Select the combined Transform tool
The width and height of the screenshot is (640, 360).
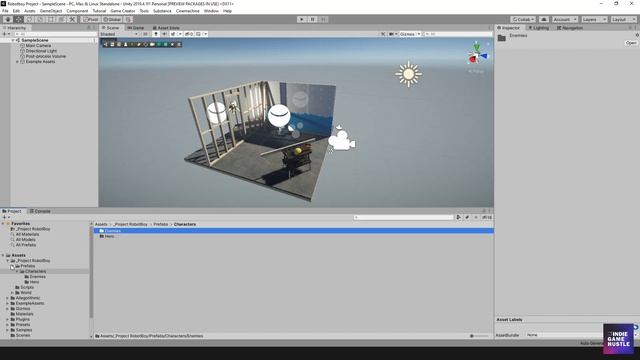pyautogui.click(x=61, y=19)
